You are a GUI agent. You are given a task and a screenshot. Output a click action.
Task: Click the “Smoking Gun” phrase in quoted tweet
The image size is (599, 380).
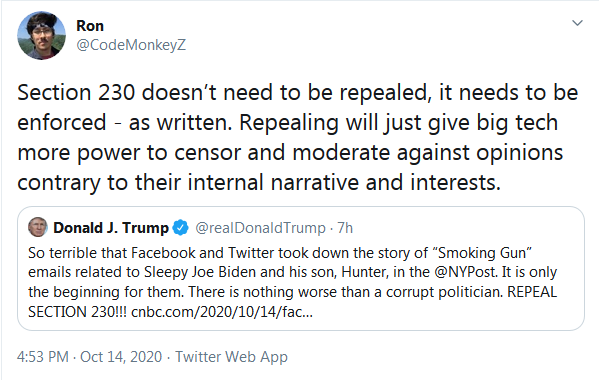(x=482, y=253)
